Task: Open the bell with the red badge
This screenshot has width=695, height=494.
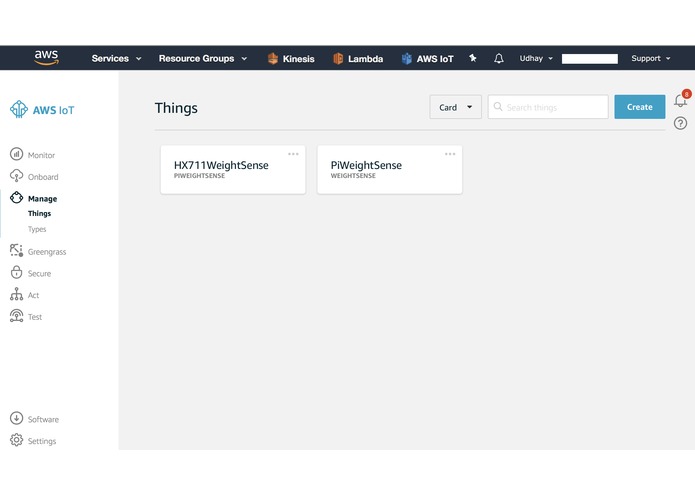Action: [x=681, y=99]
